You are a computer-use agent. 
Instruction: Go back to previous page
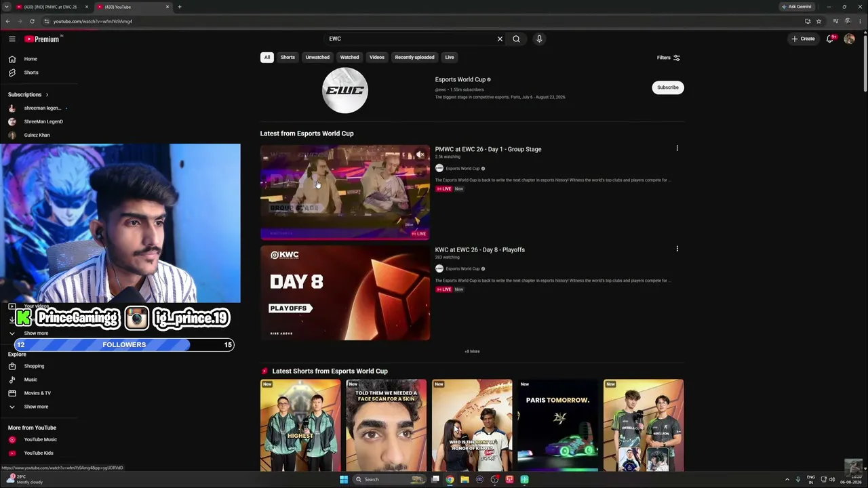(7, 21)
